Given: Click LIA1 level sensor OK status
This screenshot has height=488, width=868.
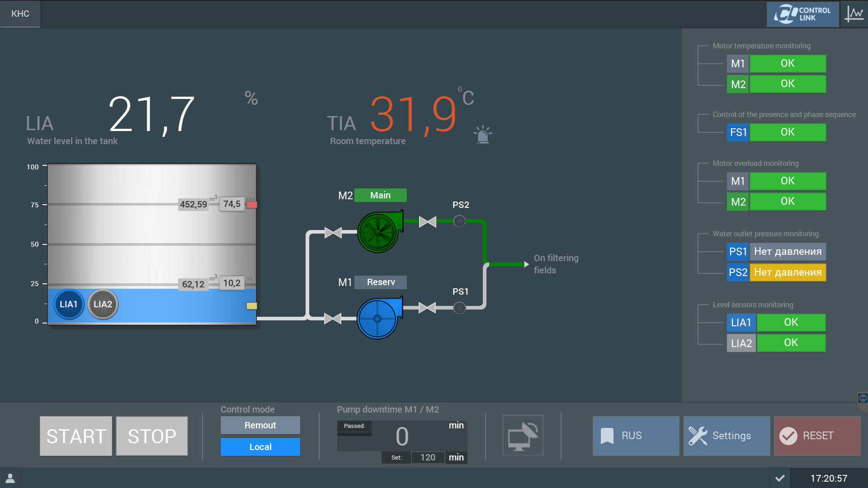Looking at the screenshot, I should coord(791,323).
